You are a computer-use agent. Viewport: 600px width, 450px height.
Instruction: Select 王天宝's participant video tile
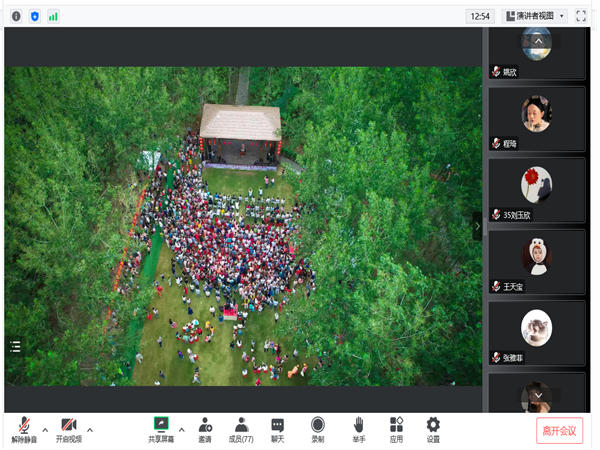pos(537,261)
